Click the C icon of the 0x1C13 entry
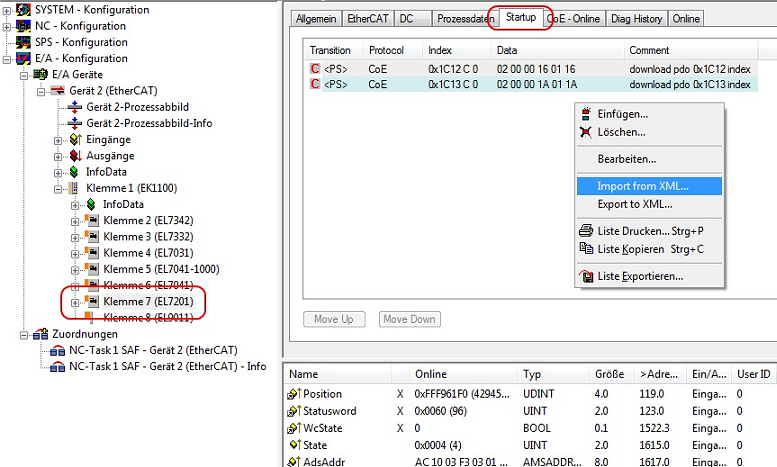 tap(315, 84)
